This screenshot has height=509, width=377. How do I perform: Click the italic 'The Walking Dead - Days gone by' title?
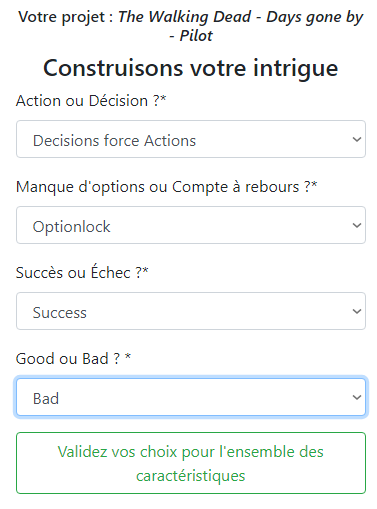click(x=241, y=17)
